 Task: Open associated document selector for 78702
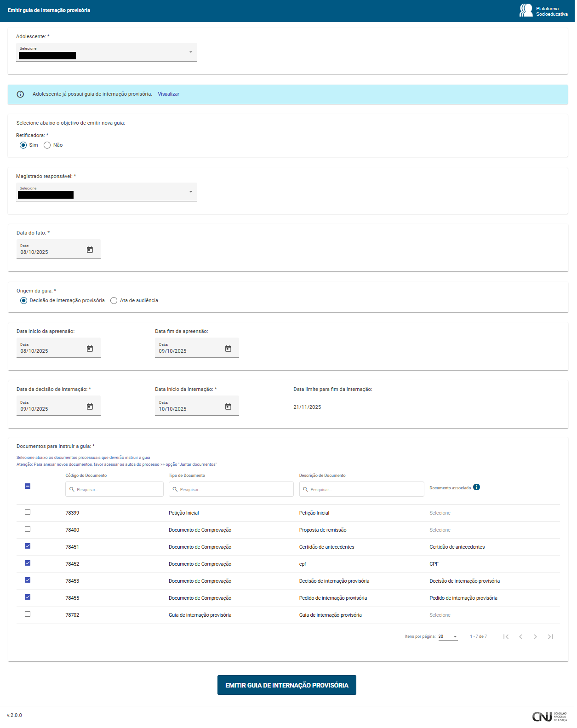pos(440,615)
